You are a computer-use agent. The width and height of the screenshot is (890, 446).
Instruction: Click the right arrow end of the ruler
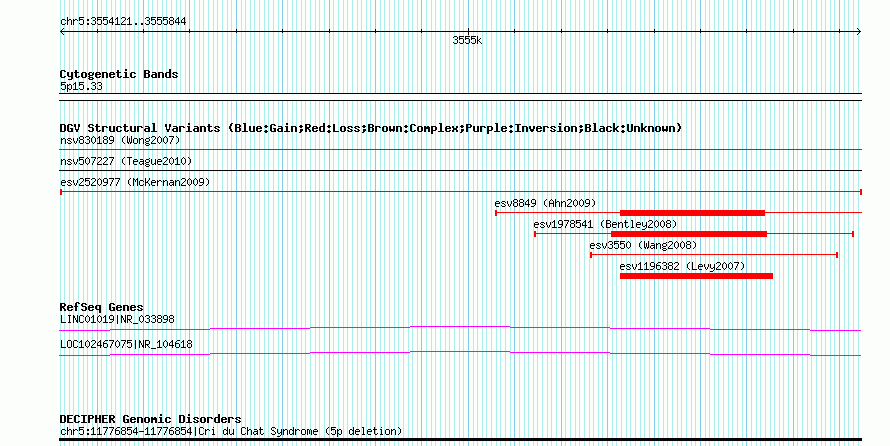(859, 32)
